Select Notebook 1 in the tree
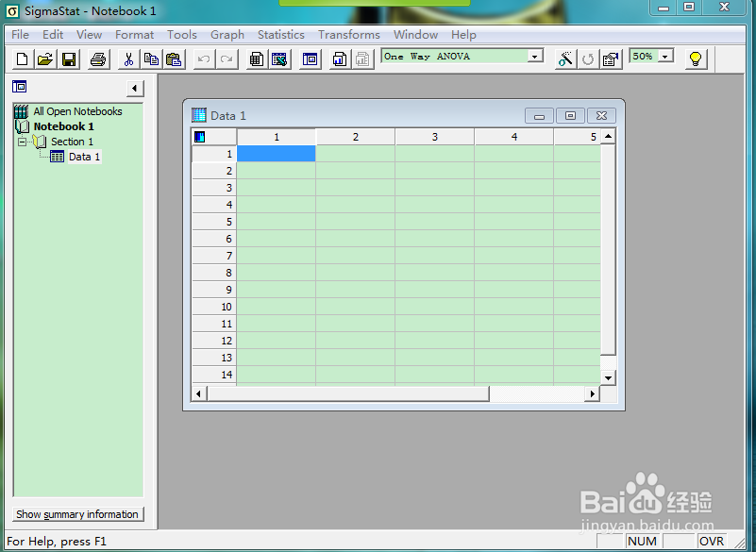756x552 pixels. pos(63,126)
